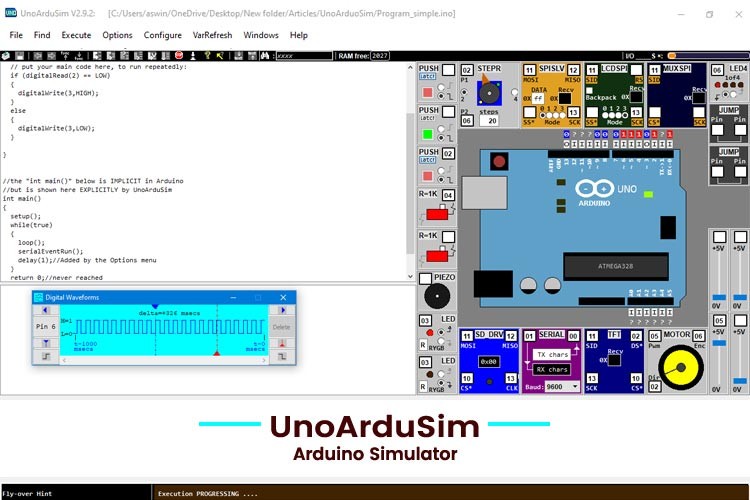This screenshot has width=750, height=500.
Task: Click the toolbar search input field
Action: [304, 56]
